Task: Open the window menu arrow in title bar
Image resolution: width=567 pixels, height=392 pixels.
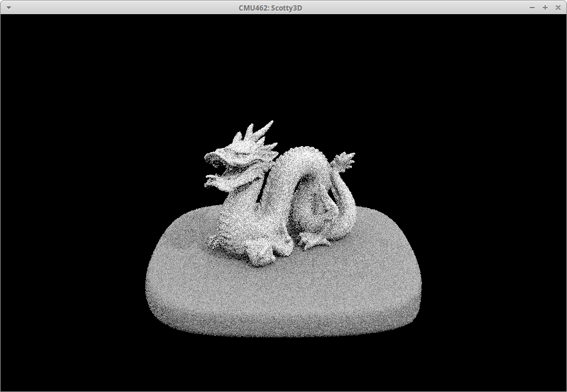Action: click(8, 8)
